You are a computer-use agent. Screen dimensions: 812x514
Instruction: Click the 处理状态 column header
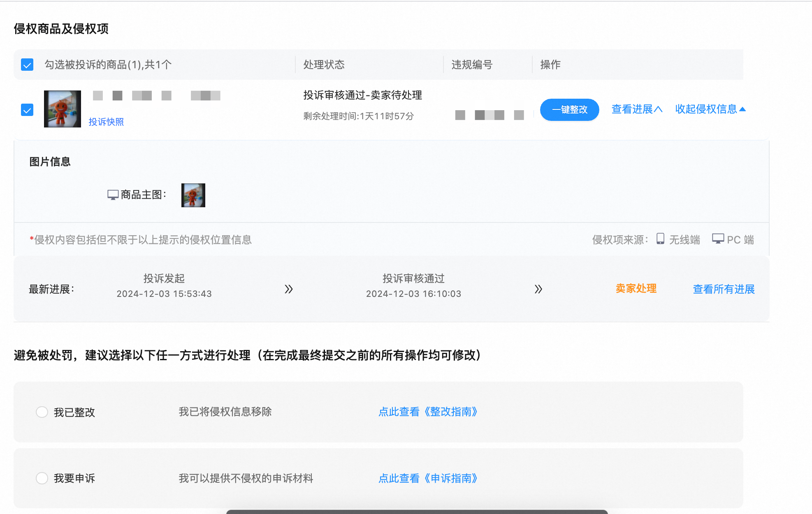tap(324, 65)
